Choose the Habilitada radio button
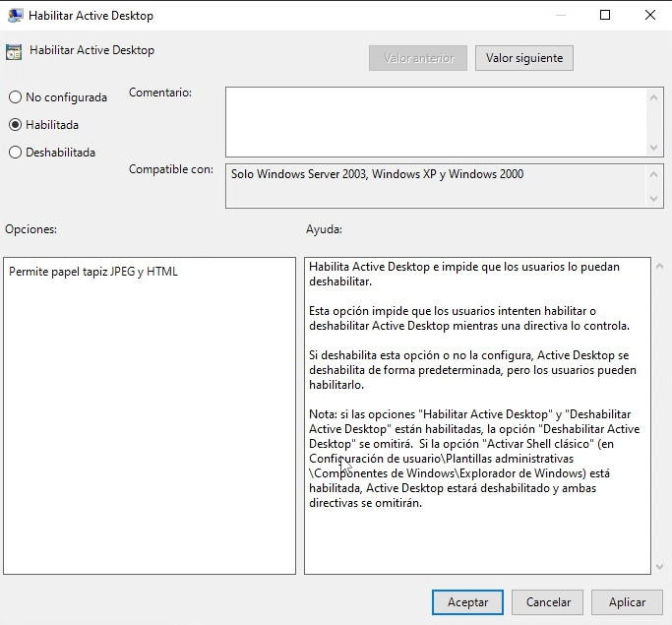The height and width of the screenshot is (625, 672). click(15, 125)
